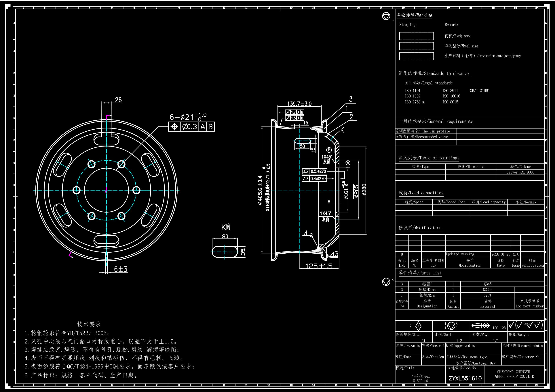Click the datum B circle near 1X45° note
Viewport: 555px width, 392px height.
(x=329, y=150)
